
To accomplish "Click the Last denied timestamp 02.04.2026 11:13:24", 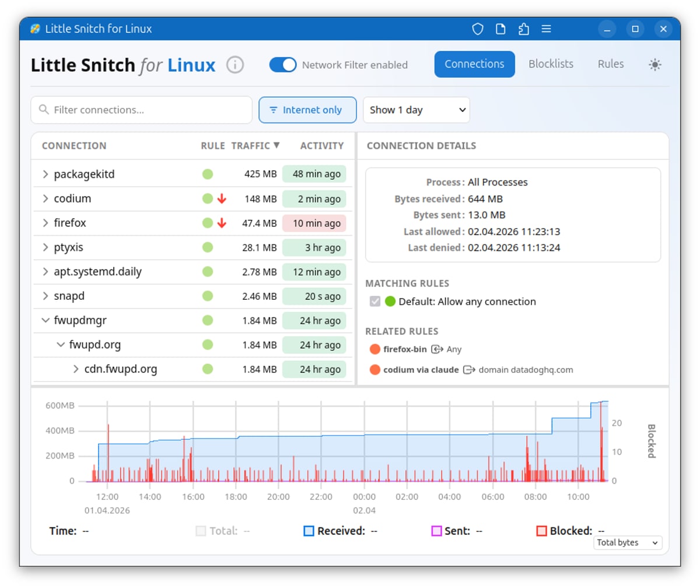I will tap(514, 247).
